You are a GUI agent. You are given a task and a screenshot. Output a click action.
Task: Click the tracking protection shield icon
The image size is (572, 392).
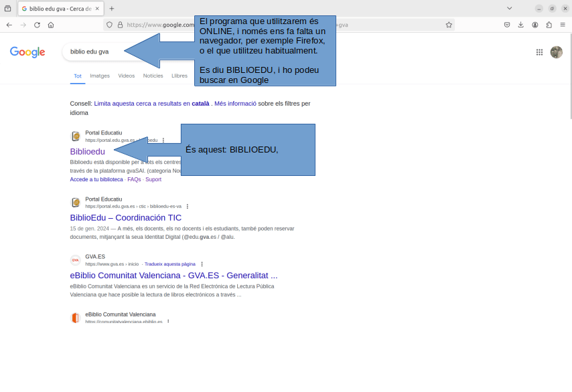point(109,25)
